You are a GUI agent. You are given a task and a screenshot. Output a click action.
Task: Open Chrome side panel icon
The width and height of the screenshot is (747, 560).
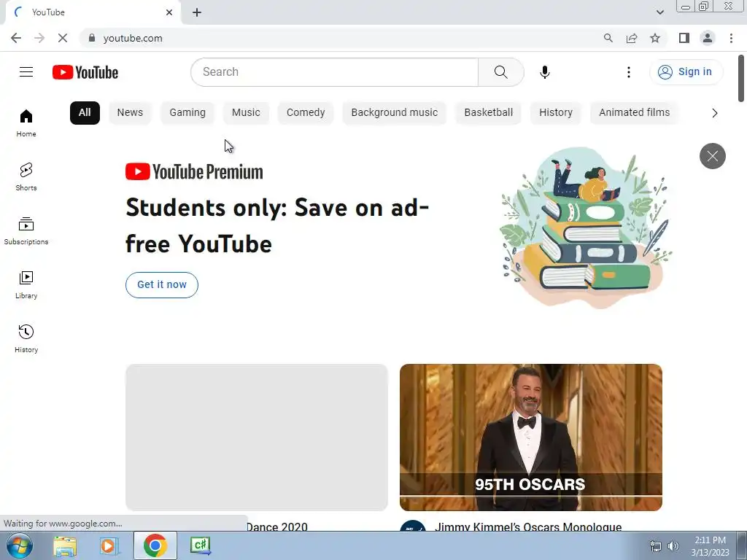(684, 38)
